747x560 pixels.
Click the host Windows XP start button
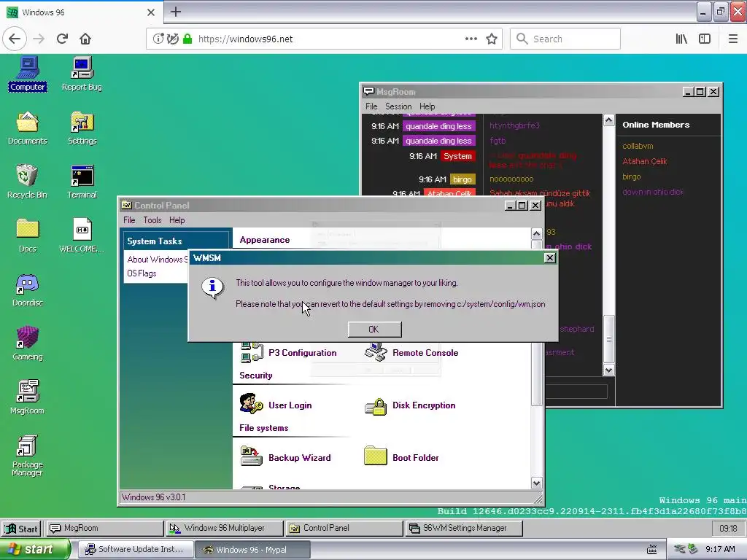(x=34, y=549)
